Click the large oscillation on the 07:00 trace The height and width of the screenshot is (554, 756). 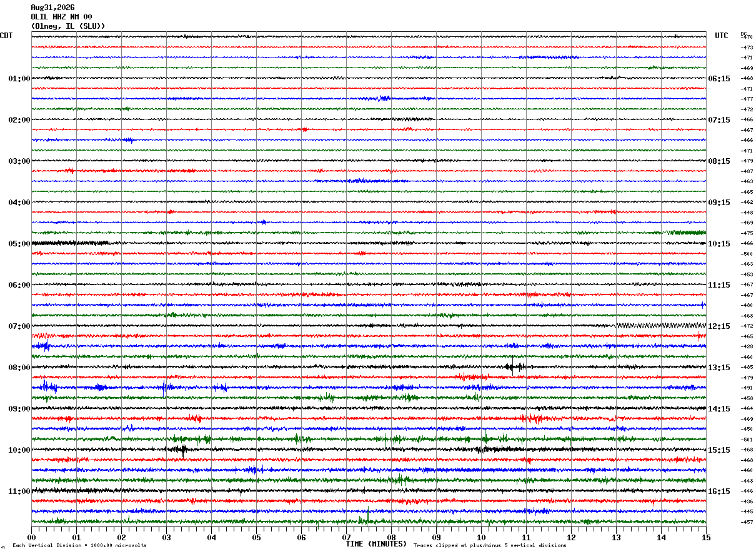pos(661,326)
